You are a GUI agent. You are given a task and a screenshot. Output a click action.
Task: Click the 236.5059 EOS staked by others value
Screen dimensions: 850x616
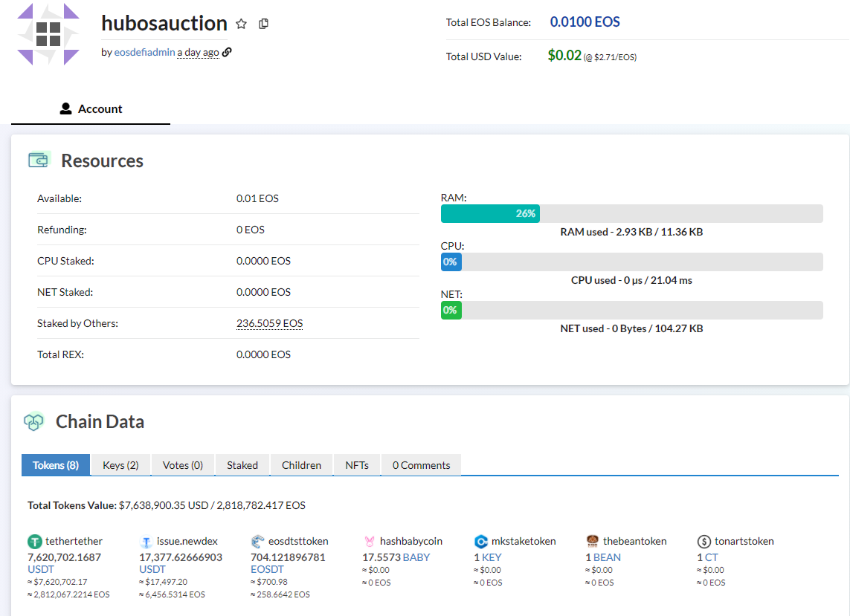pyautogui.click(x=269, y=323)
